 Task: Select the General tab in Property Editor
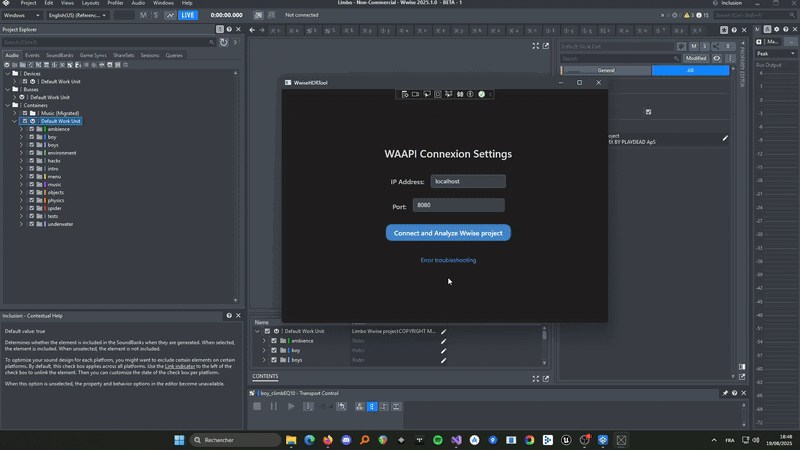click(x=606, y=70)
